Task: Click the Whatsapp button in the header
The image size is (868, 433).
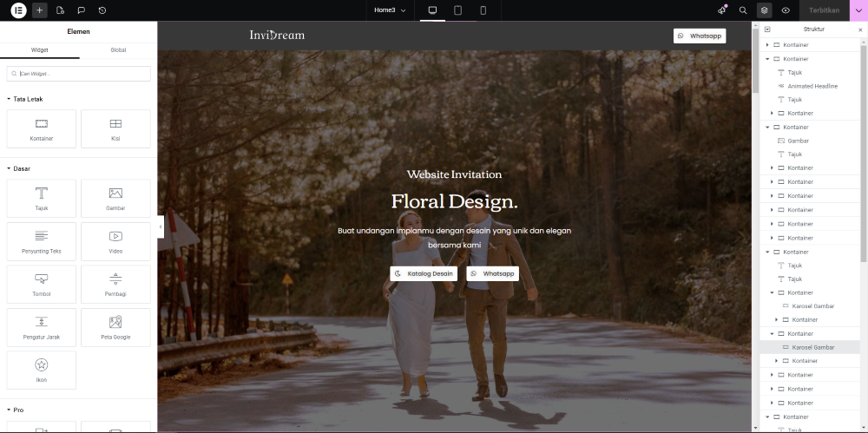Action: (x=700, y=36)
